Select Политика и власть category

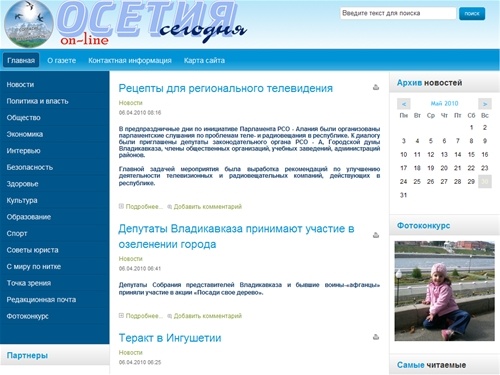[37, 101]
